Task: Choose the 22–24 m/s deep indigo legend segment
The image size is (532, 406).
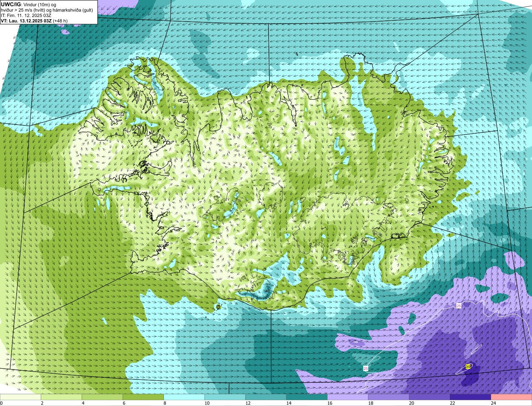Action: [470, 397]
